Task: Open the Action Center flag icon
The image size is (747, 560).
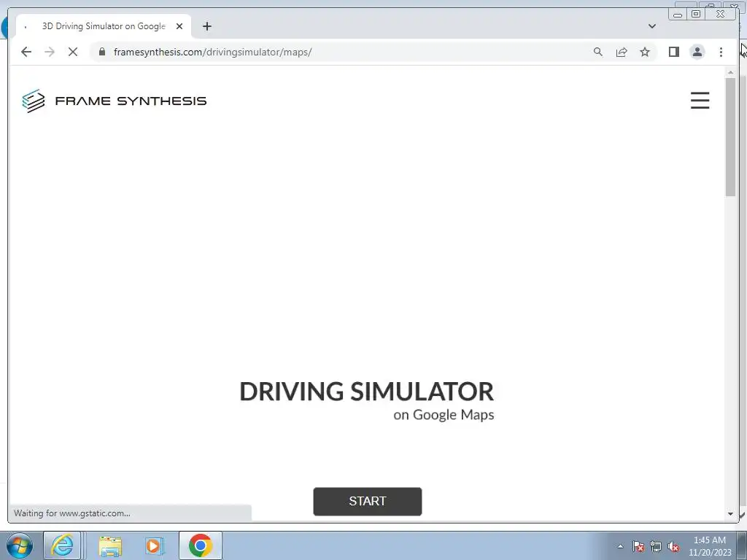Action: point(638,546)
